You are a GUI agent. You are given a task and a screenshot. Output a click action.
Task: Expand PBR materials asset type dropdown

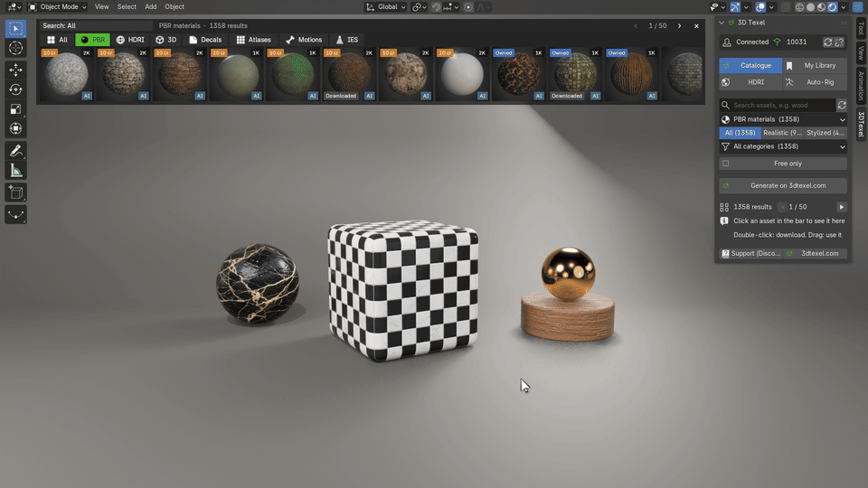783,119
